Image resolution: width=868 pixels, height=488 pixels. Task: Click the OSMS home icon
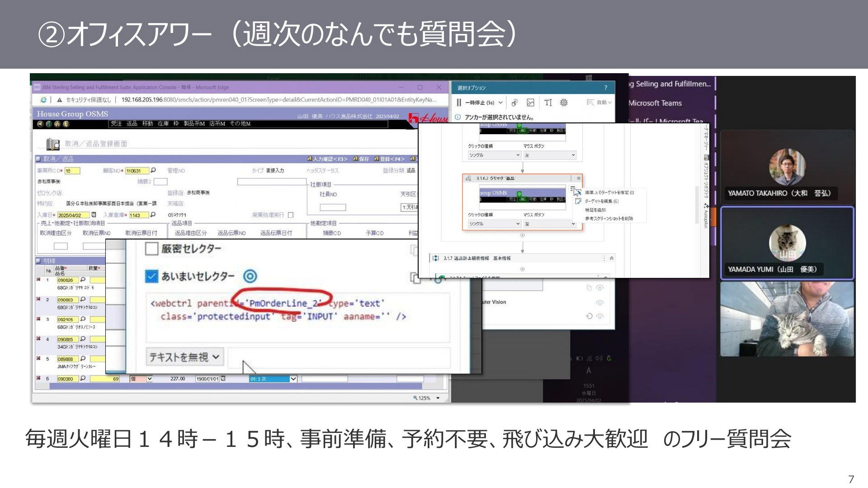pos(57,124)
